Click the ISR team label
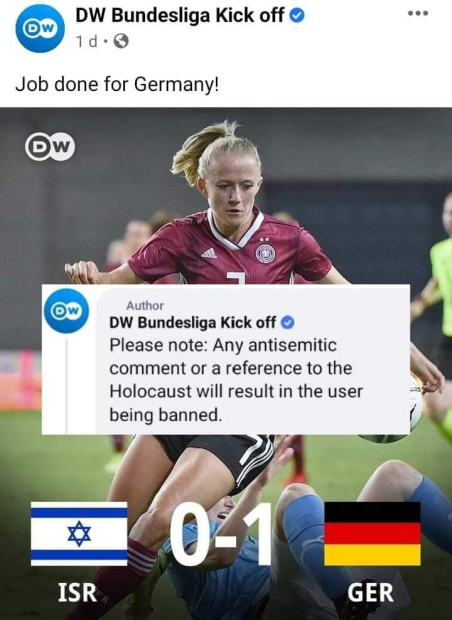Screen dimensions: 452x620 click(x=78, y=592)
